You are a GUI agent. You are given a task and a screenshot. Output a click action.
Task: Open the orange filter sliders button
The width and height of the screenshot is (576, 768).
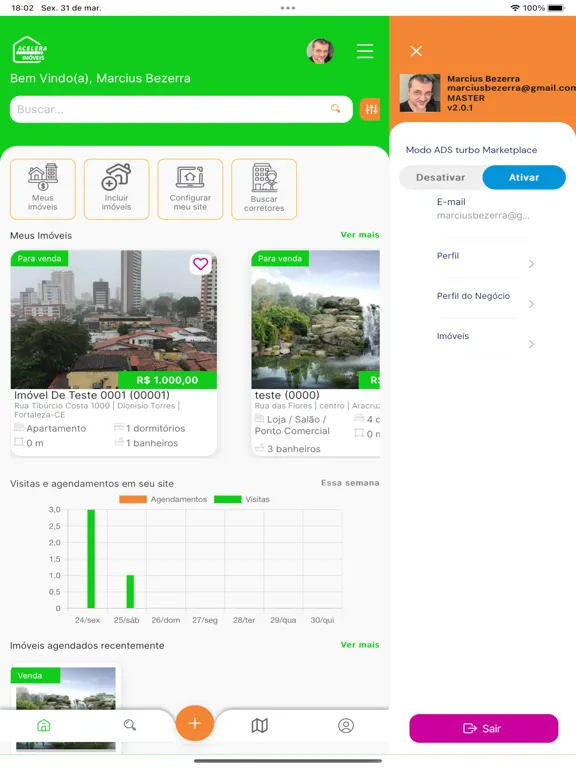(371, 109)
